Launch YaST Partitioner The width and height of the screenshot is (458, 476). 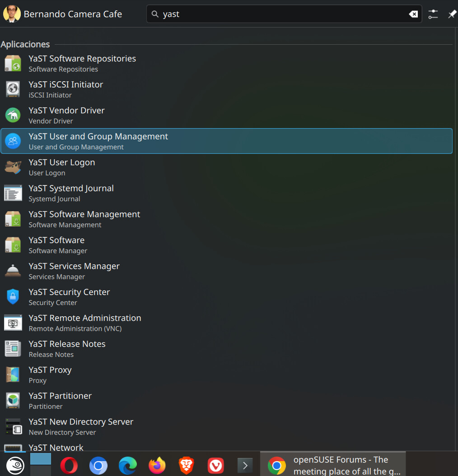click(60, 401)
